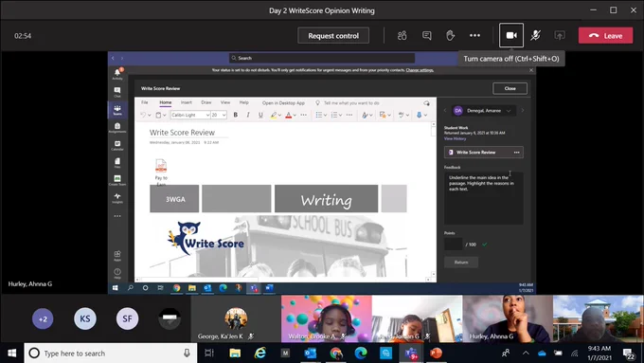Open the Windows Start menu
This screenshot has height=363, width=644.
click(12, 354)
